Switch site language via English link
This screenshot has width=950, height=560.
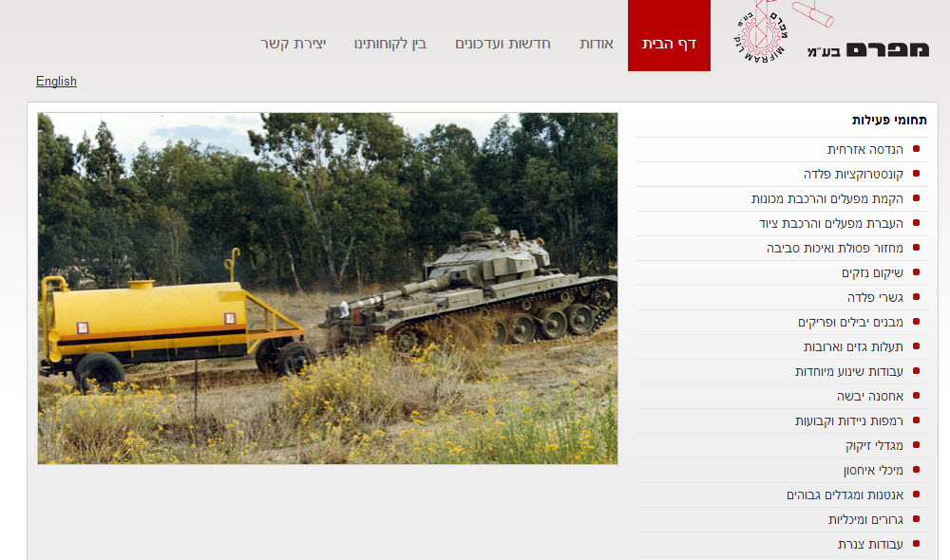[56, 82]
